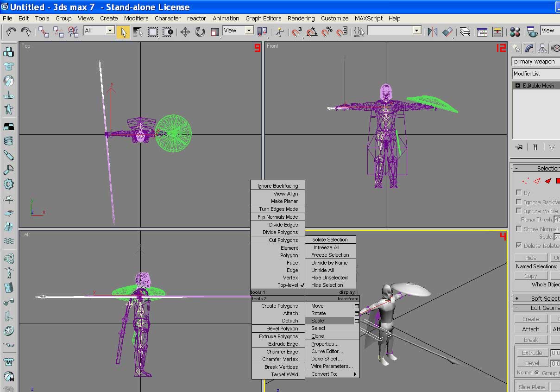
Task: Open the Modify panel tab icon
Action: (x=529, y=48)
